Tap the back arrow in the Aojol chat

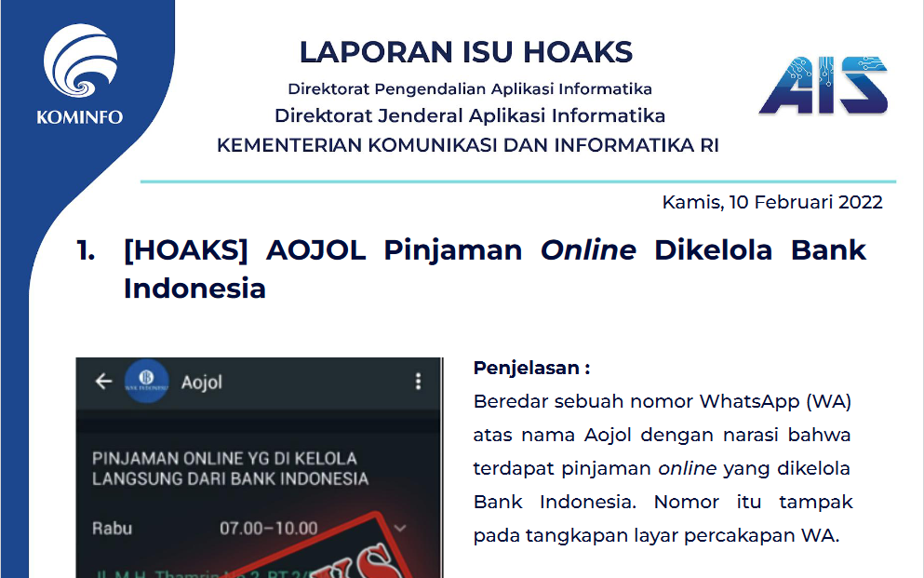103,382
